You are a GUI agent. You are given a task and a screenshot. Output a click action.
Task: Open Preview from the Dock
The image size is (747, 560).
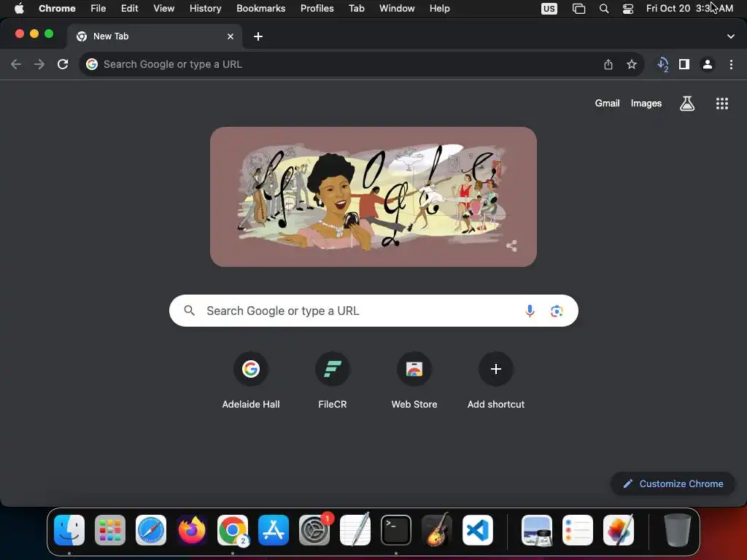tap(537, 530)
